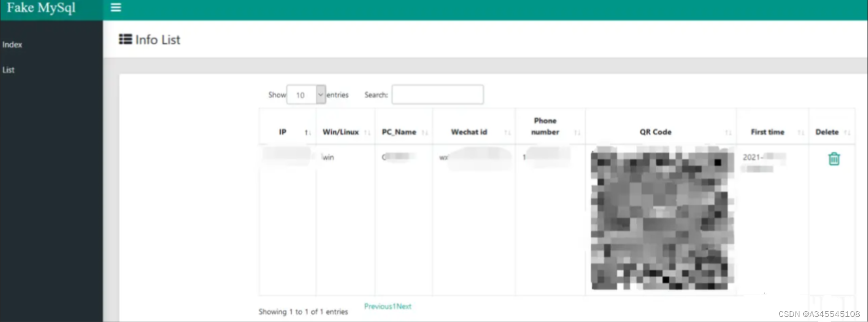Focus the Search input field
Viewport: 868px width, 322px height.
pyautogui.click(x=438, y=95)
